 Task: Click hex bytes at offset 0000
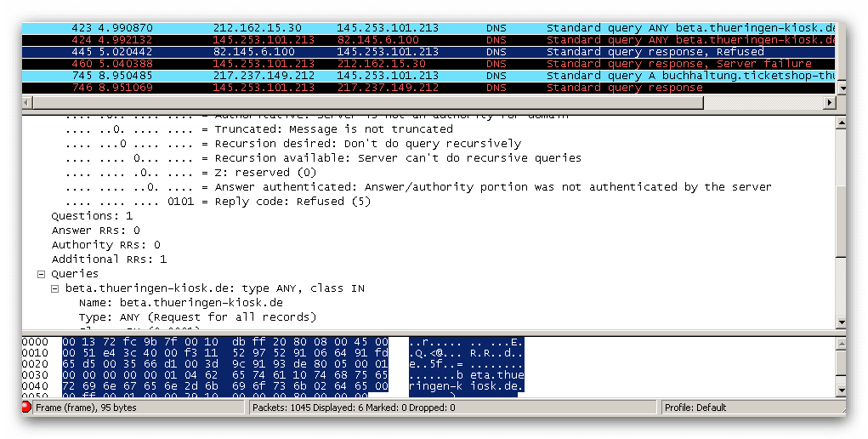click(225, 342)
